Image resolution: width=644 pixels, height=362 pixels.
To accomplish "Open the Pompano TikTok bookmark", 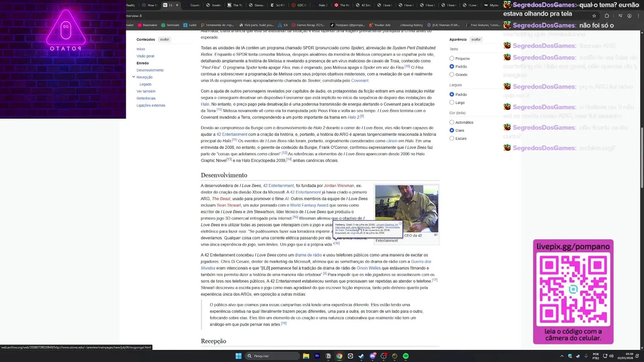I will tap(348, 25).
